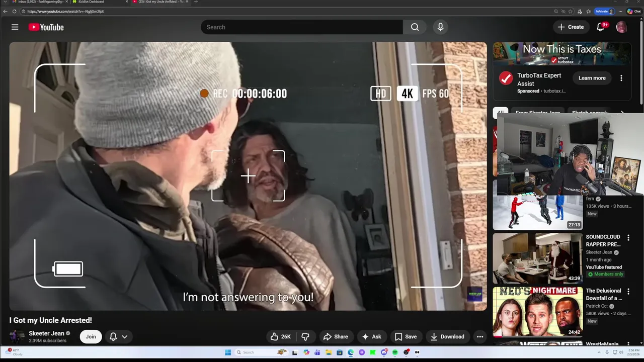Expand the subscription options chevron
This screenshot has height=362, width=644.
124,337
